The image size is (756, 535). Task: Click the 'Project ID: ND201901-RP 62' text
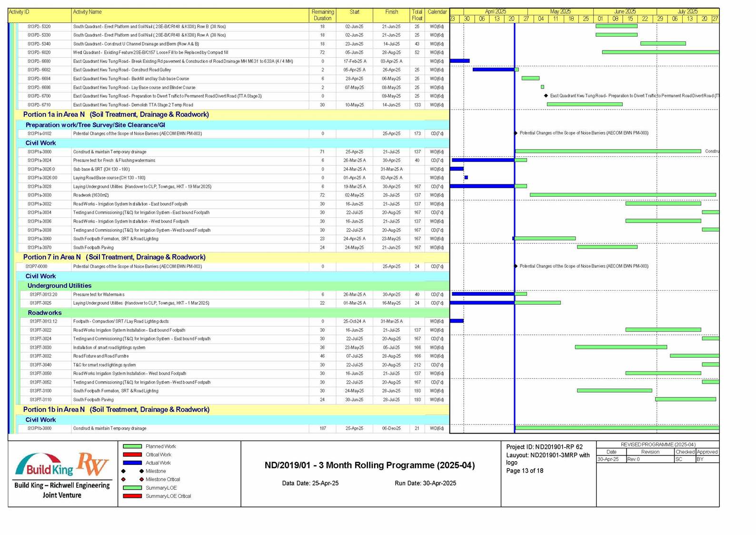[544, 447]
